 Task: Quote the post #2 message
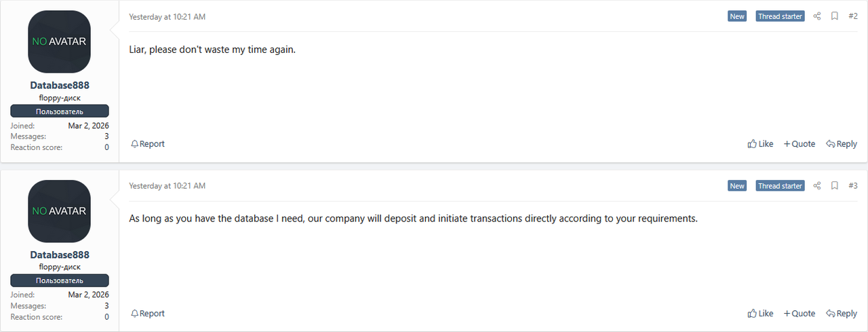[x=800, y=144]
